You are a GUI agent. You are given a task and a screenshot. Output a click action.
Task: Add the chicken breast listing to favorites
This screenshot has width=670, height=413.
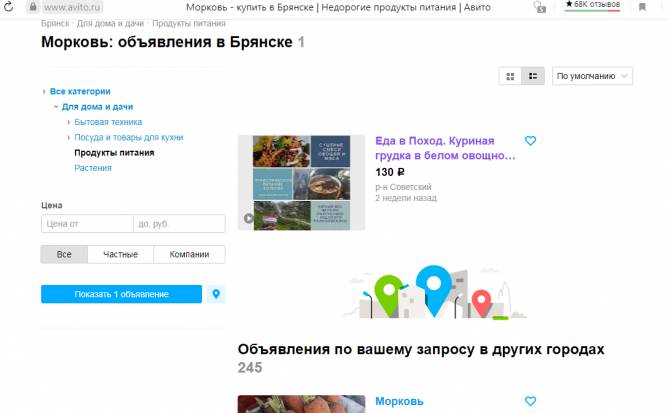coord(530,141)
